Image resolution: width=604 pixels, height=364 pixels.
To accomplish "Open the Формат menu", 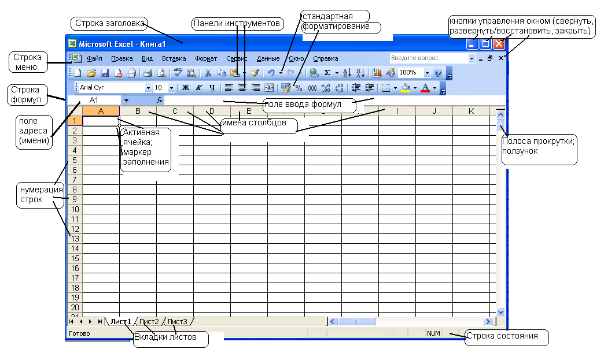I will [x=206, y=58].
